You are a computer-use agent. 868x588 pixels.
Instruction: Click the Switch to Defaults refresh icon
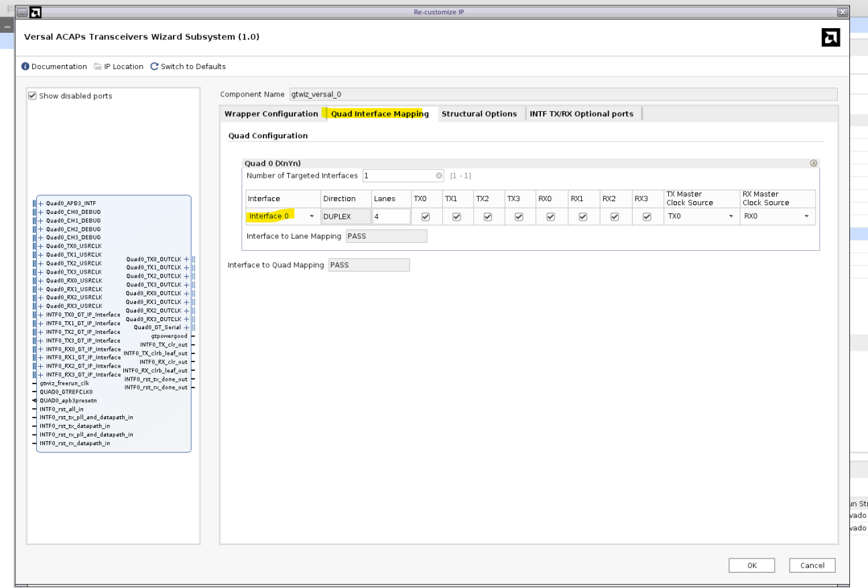click(x=154, y=66)
